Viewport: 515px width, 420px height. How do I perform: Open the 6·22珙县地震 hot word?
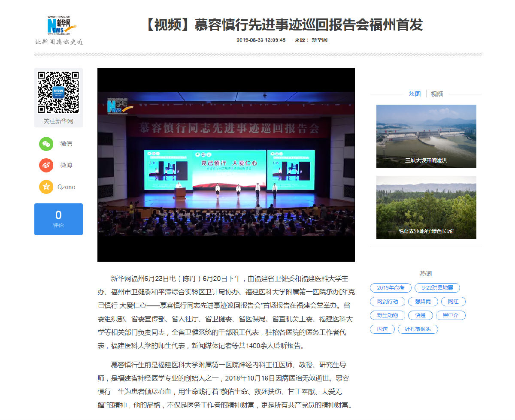[437, 288]
